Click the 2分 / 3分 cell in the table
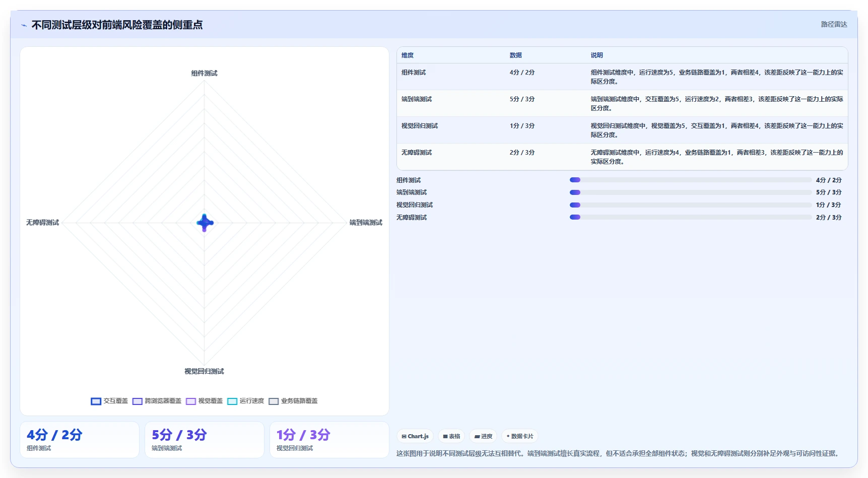The height and width of the screenshot is (478, 868). (x=522, y=153)
